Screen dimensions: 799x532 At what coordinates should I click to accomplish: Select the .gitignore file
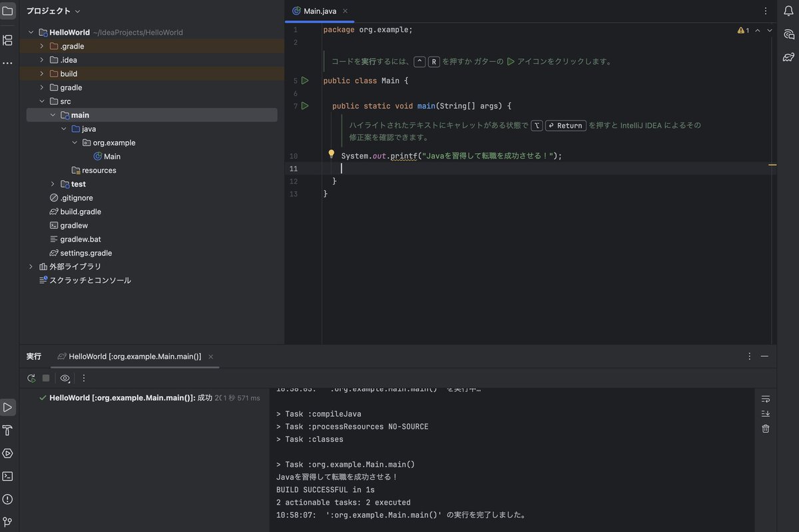pos(71,198)
